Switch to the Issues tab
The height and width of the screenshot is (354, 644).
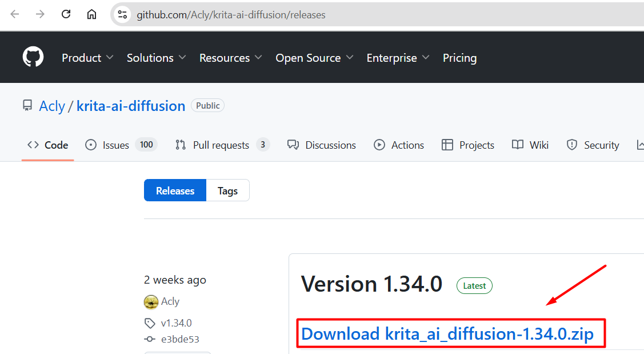(115, 145)
